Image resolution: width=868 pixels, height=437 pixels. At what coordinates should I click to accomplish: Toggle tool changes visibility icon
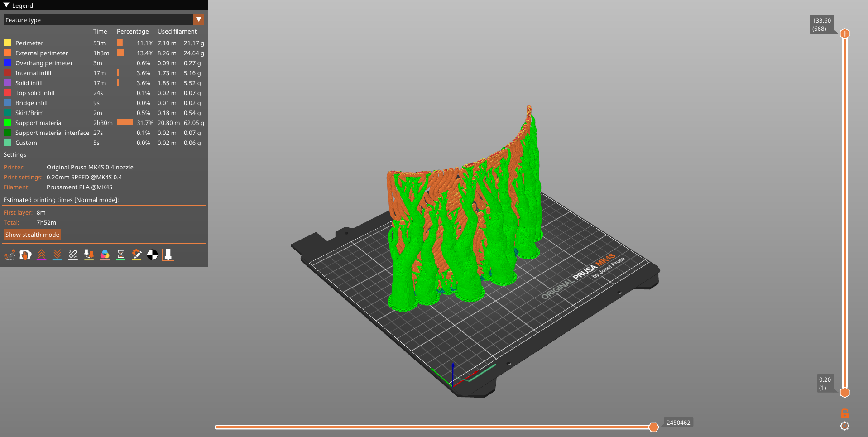89,255
